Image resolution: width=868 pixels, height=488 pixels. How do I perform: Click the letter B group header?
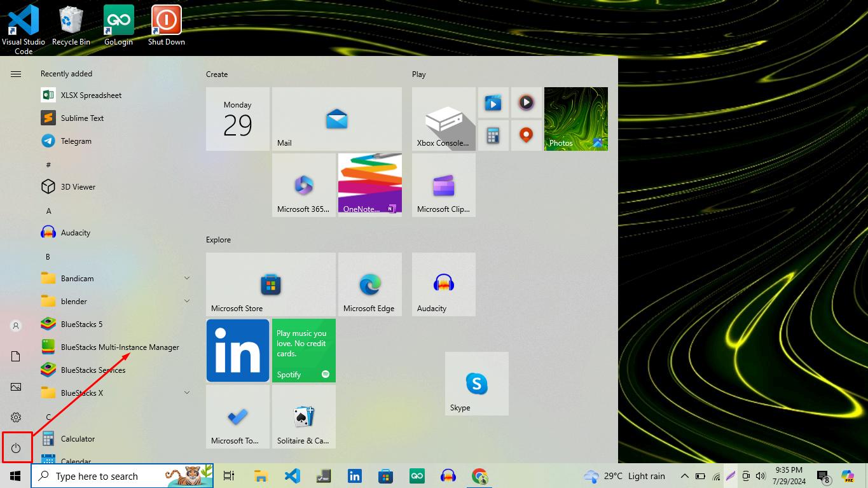click(x=48, y=256)
